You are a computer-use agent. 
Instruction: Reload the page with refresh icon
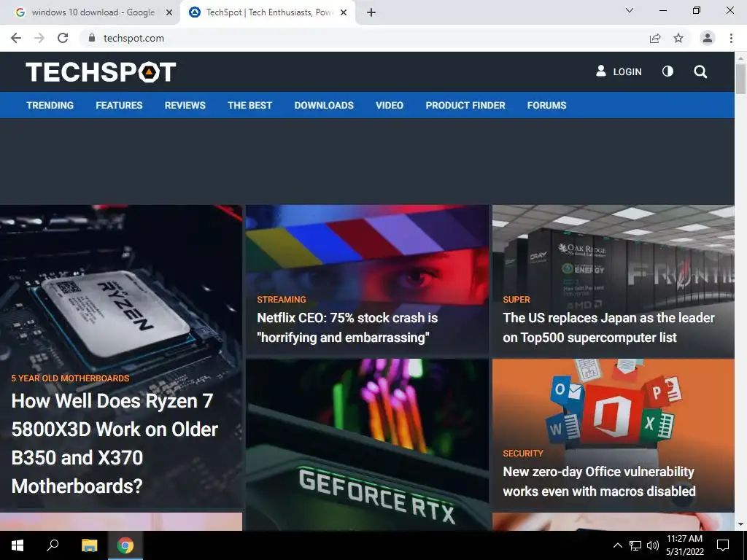(x=63, y=38)
